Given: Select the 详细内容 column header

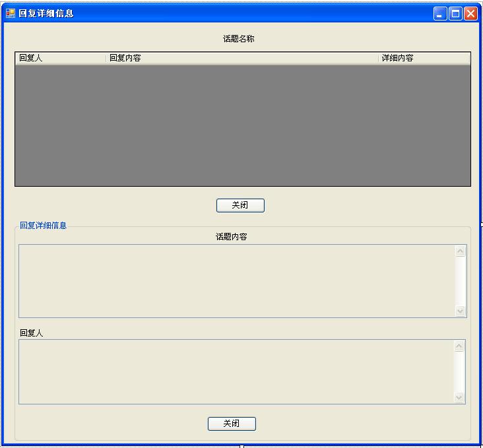Looking at the screenshot, I should point(424,58).
